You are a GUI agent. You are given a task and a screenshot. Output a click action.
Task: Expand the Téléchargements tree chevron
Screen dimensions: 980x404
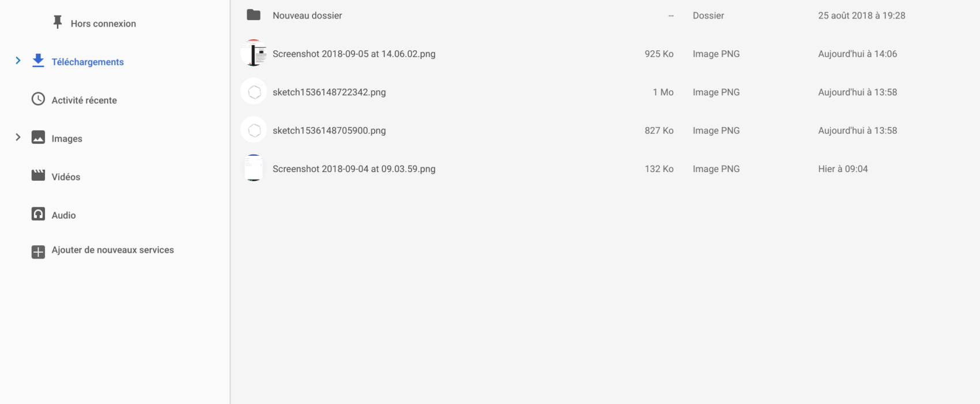pyautogui.click(x=18, y=61)
